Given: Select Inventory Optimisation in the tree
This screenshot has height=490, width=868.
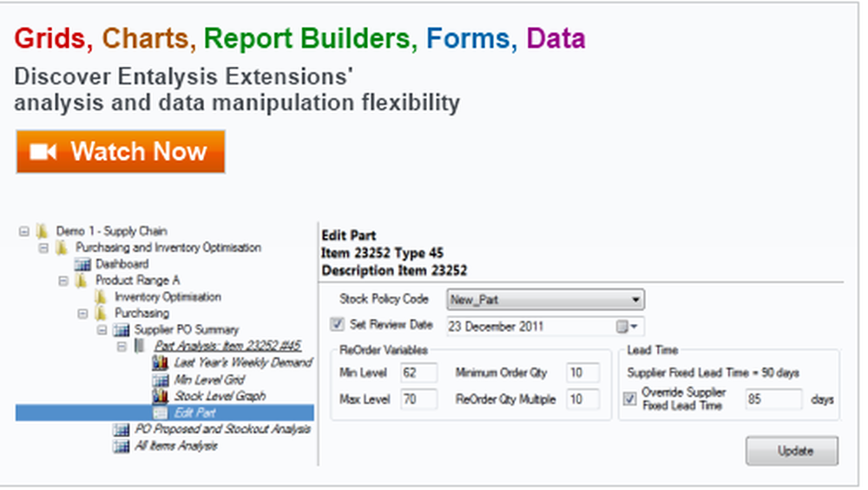Looking at the screenshot, I should coord(168,297).
